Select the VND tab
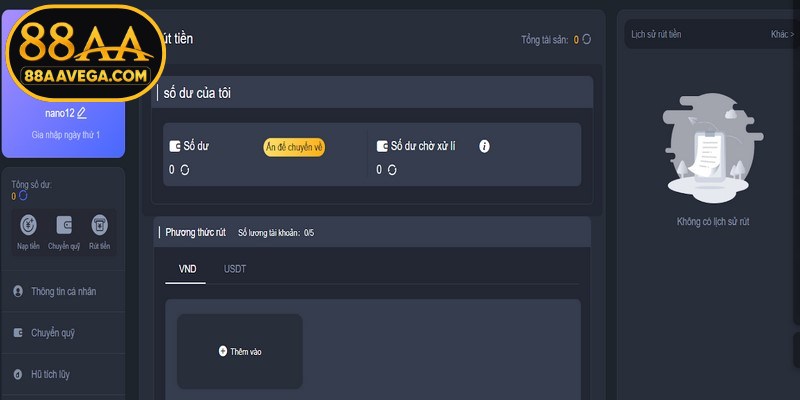Screen dimensions: 800x400 (187, 269)
